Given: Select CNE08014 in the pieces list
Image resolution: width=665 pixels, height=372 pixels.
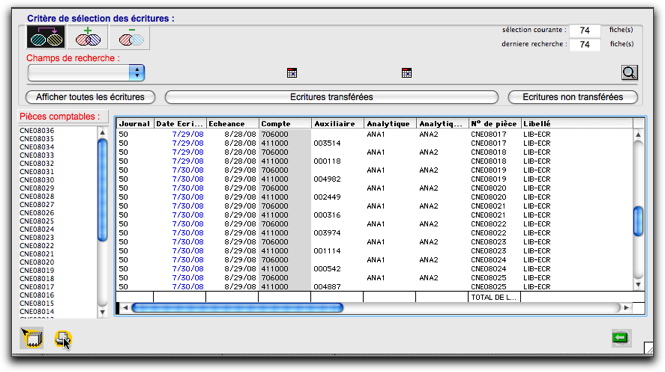Looking at the screenshot, I should click(x=37, y=311).
